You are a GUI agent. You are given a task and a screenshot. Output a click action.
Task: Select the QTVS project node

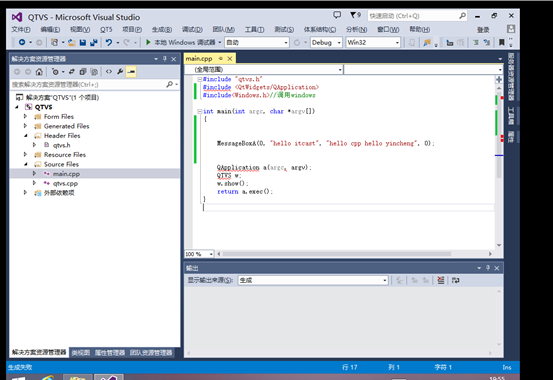pos(43,107)
